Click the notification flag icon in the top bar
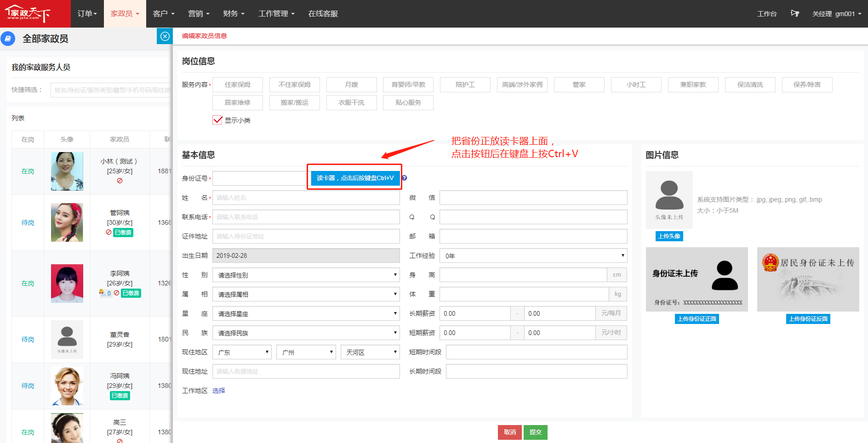The width and height of the screenshot is (868, 443). click(794, 13)
